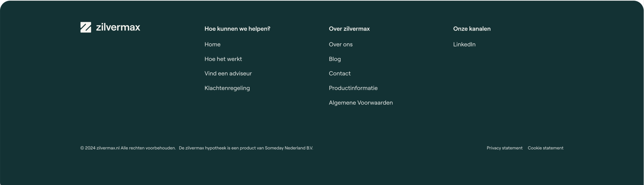Click the Over zilvermax heading

(x=349, y=29)
